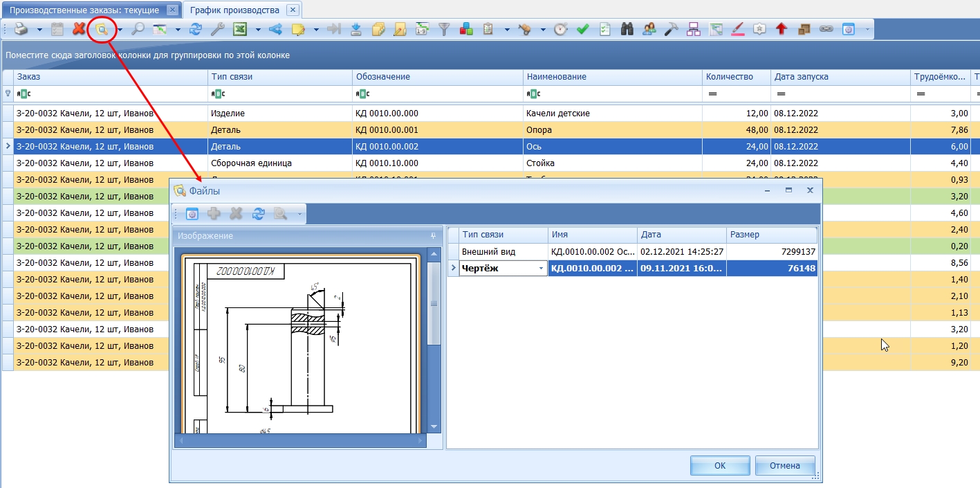
Task: Click the stopwatch icon in toolbar
Action: [x=561, y=29]
